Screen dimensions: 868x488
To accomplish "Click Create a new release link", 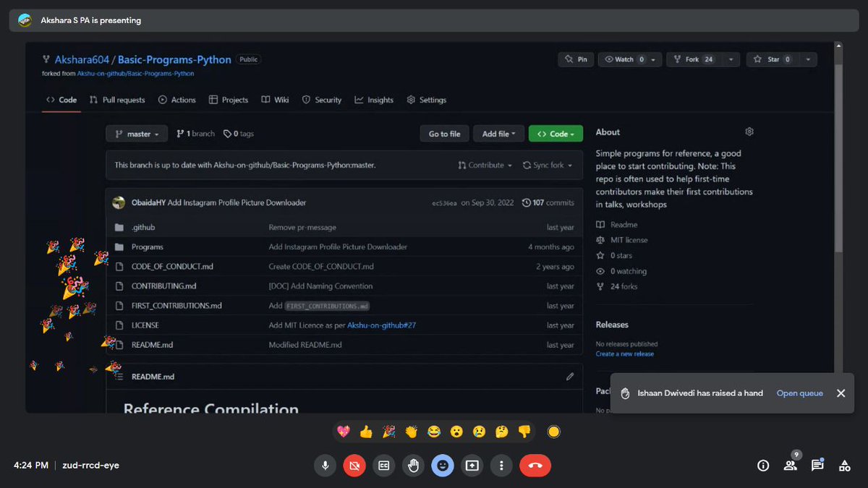I will pyautogui.click(x=625, y=354).
